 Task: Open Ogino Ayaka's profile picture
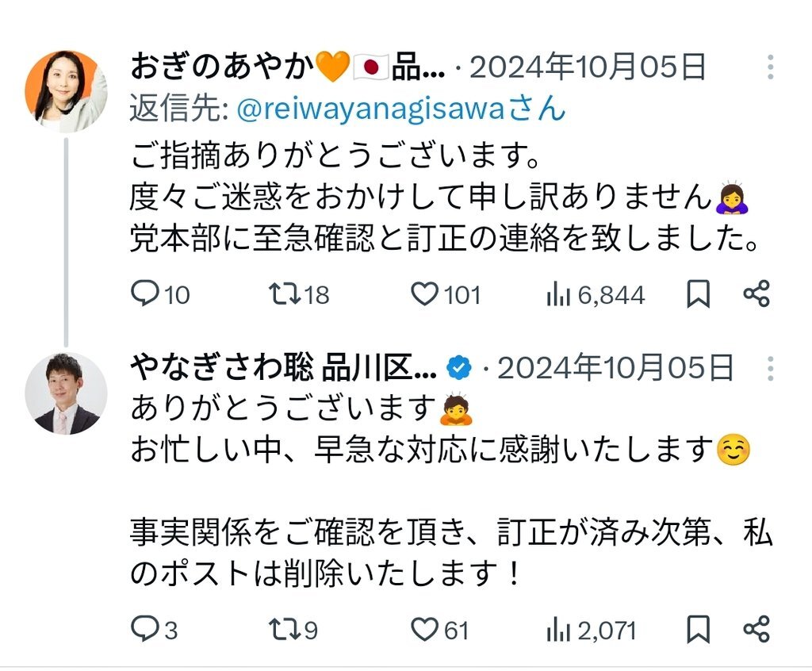pyautogui.click(x=67, y=91)
